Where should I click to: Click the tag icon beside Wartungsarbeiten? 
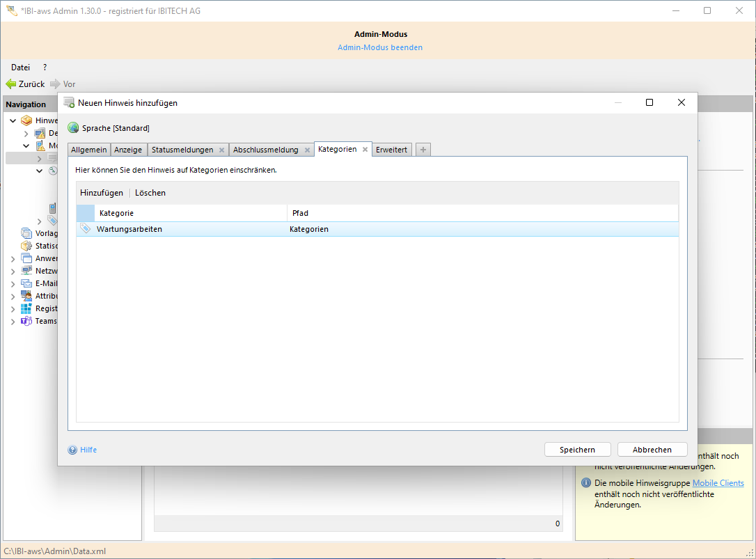pos(85,229)
